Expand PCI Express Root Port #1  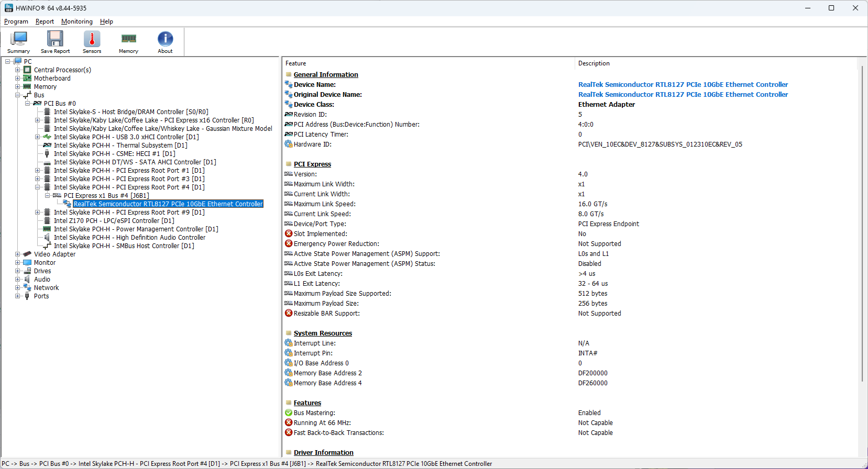click(38, 170)
